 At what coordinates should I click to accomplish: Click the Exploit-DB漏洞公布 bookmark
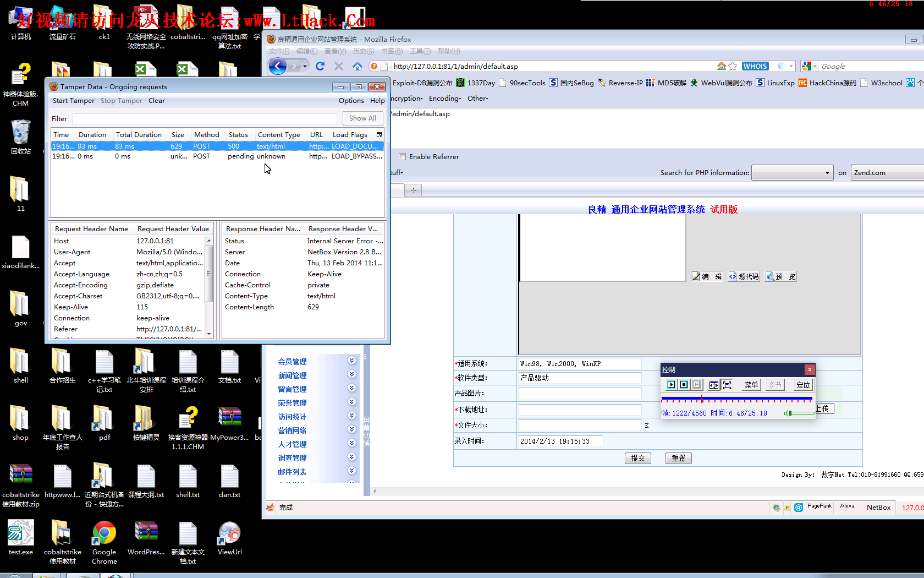click(422, 83)
